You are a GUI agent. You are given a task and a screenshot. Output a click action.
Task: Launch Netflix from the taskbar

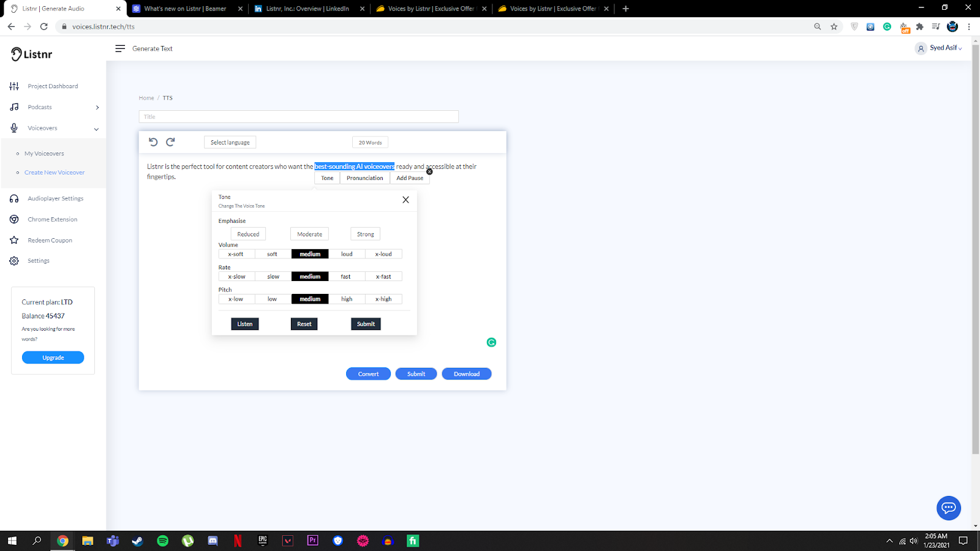(238, 541)
